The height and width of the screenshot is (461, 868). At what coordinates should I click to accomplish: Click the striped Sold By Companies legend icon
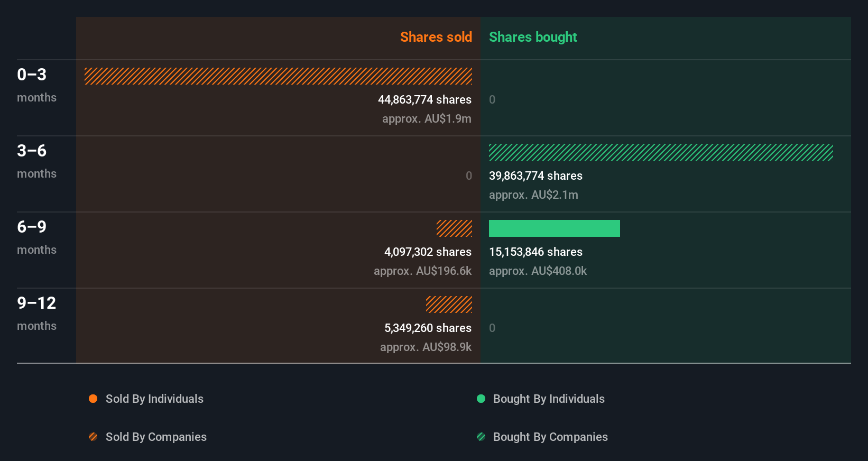pos(93,437)
